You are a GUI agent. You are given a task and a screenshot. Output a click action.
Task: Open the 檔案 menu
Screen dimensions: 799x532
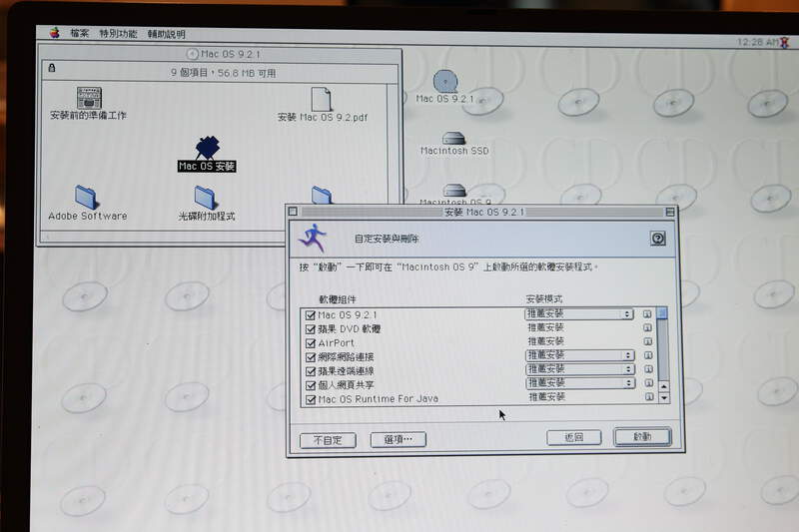click(x=79, y=34)
